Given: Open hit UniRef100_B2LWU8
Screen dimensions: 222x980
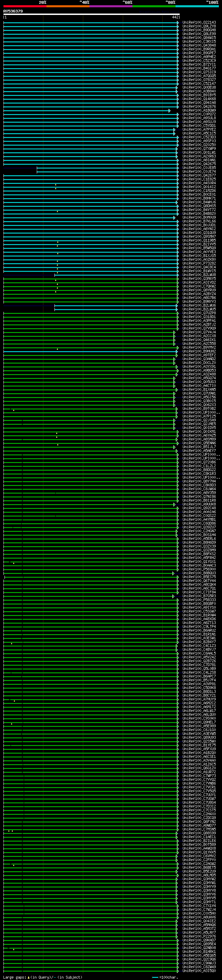Looking at the screenshot, I should [x=199, y=275].
